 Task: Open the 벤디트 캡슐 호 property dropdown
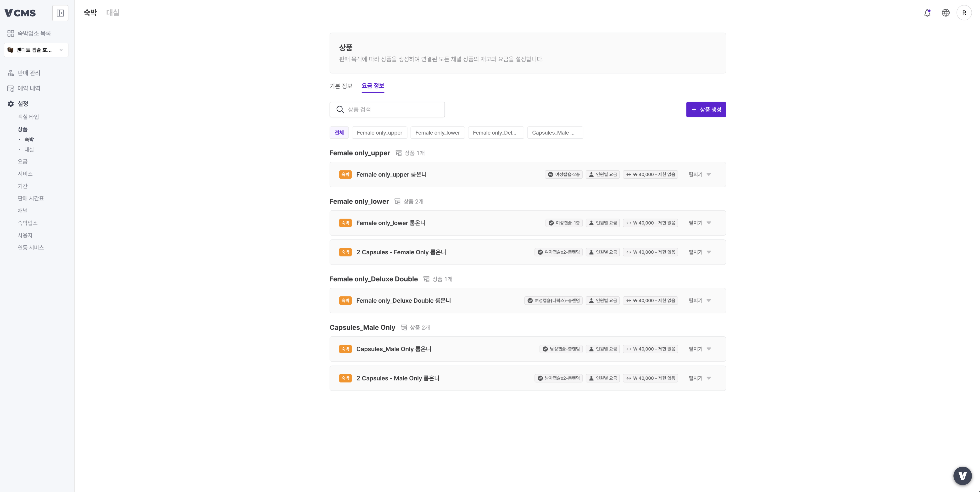(36, 50)
